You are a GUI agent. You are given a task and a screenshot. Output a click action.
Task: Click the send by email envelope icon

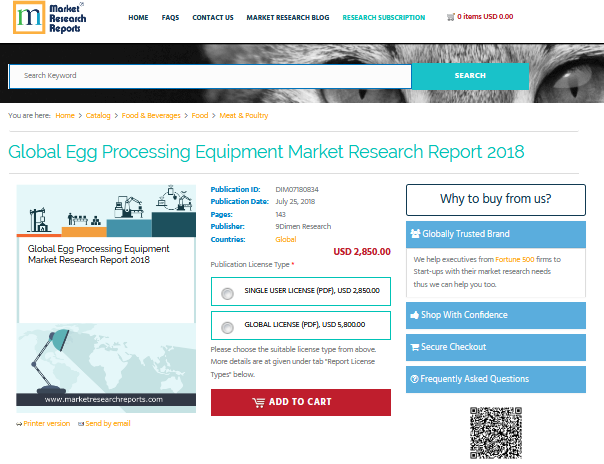81,424
